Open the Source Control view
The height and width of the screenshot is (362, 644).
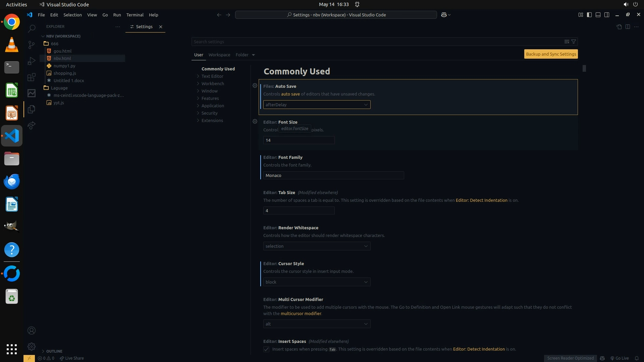[x=32, y=45]
